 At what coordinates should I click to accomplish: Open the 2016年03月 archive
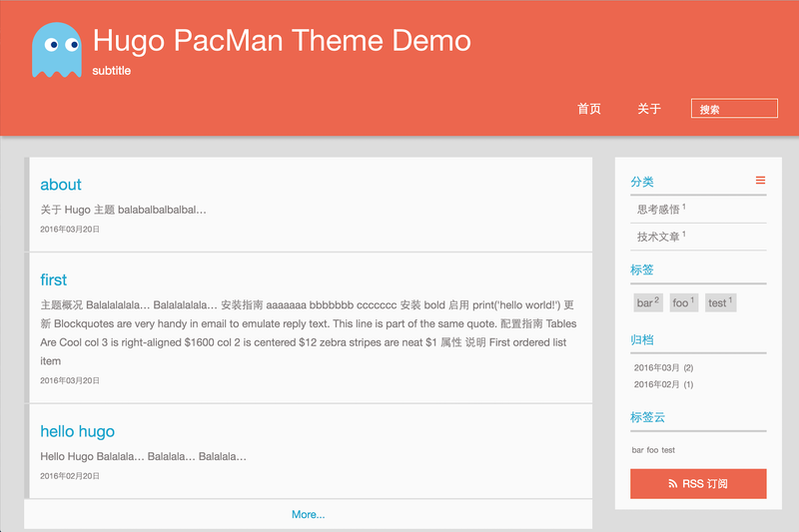click(663, 367)
